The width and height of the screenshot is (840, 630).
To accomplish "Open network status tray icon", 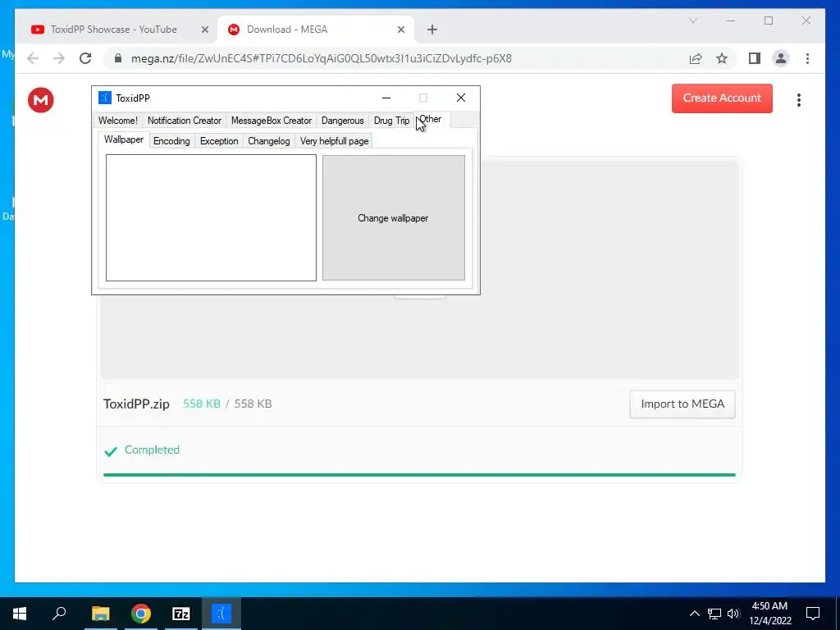I will point(714,614).
